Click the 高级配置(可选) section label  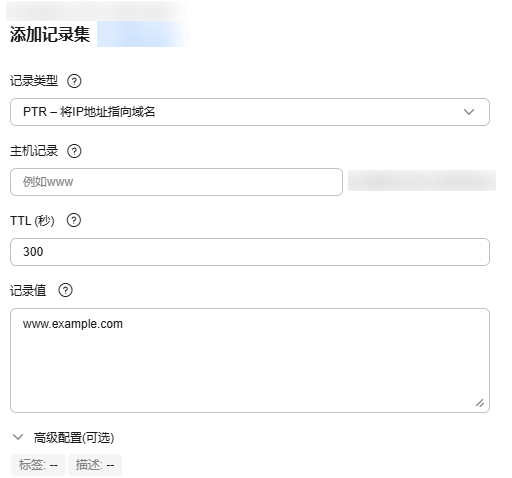click(x=74, y=438)
